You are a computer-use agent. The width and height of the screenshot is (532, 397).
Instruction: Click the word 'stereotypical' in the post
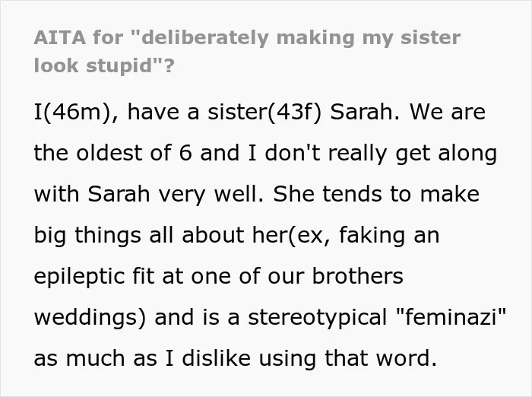(317, 318)
